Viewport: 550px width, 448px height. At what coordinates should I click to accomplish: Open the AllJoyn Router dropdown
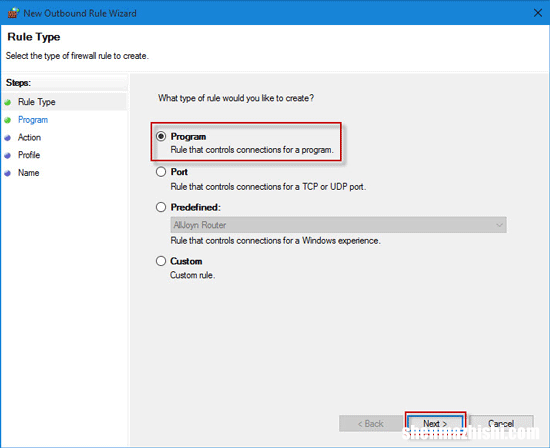coord(338,225)
